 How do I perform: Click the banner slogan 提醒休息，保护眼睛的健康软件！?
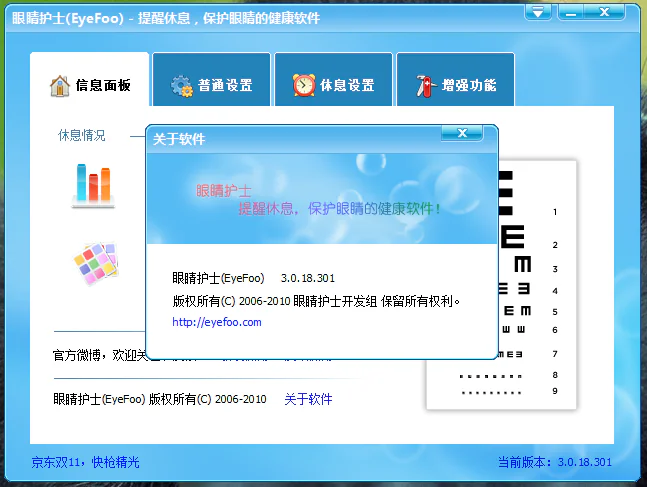(x=339, y=209)
